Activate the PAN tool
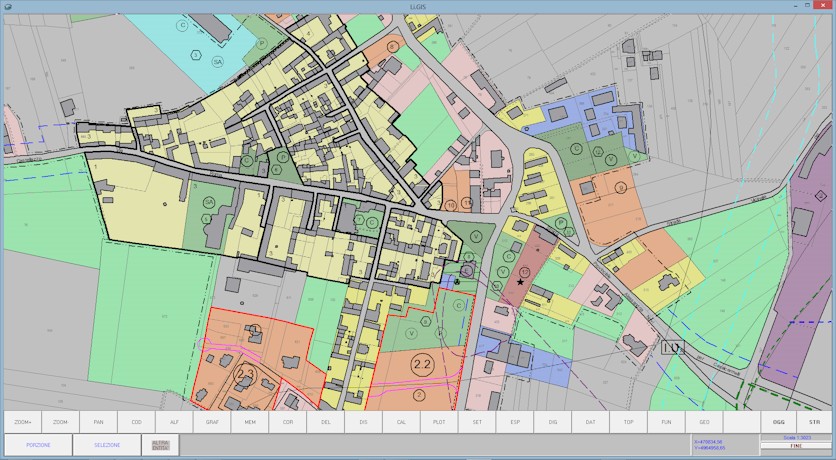 coord(99,422)
